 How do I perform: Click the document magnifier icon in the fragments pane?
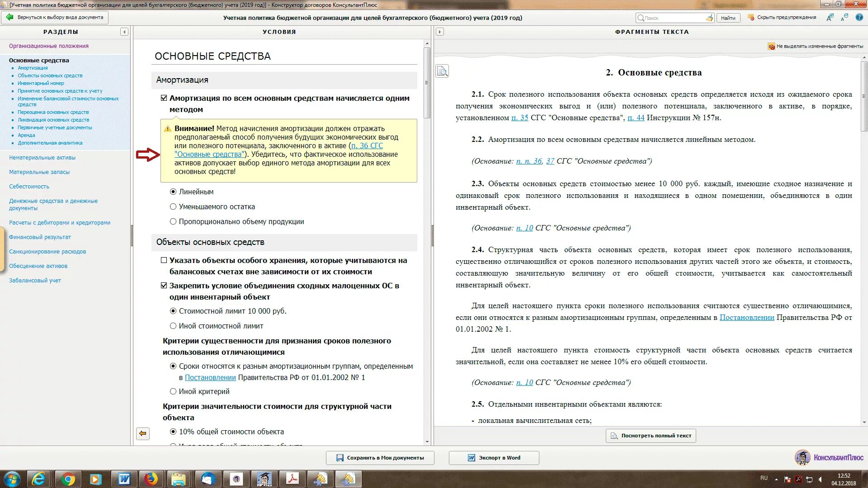coord(442,71)
